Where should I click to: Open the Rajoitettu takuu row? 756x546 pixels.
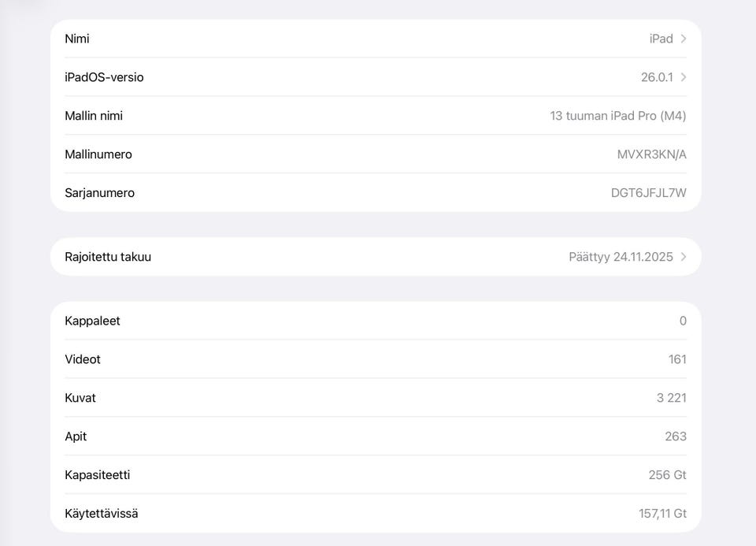coord(108,257)
